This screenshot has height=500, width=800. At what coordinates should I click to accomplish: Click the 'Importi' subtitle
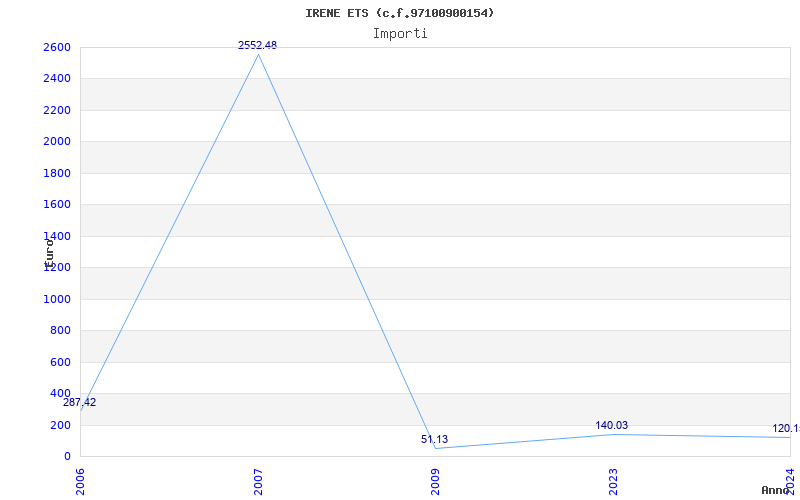click(400, 34)
